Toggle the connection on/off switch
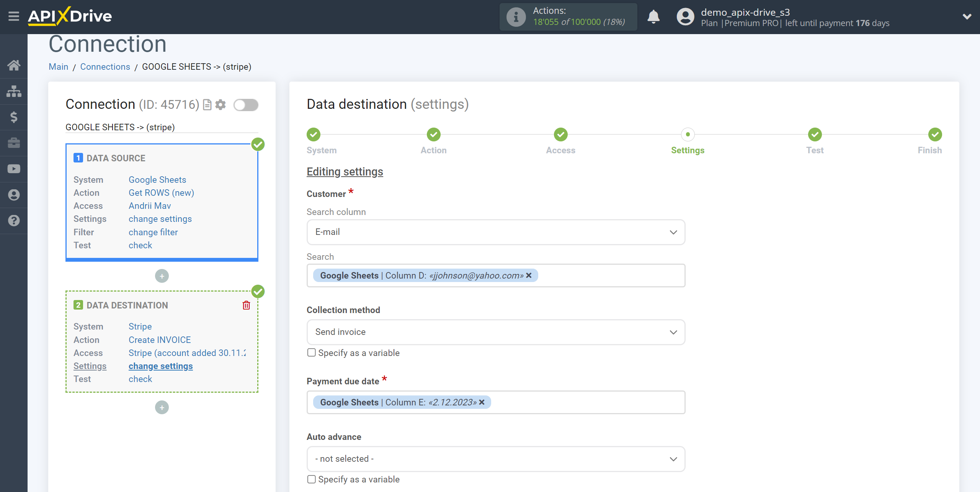The width and height of the screenshot is (980, 492). coord(246,105)
